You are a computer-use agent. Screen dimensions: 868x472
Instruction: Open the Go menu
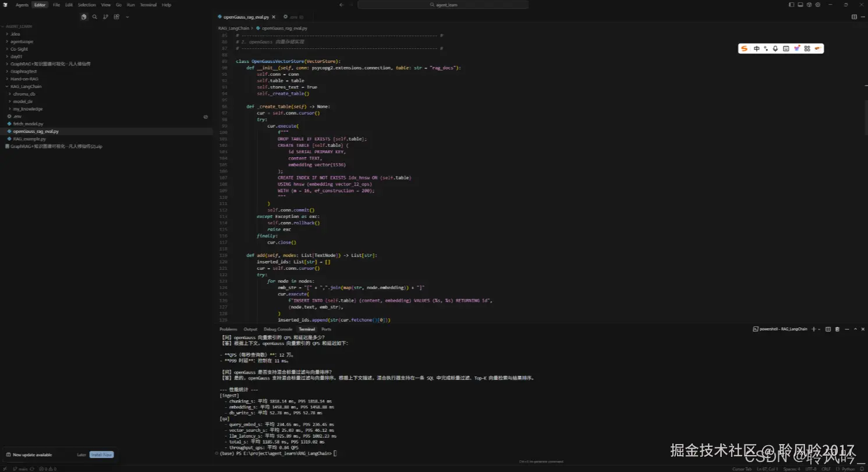(x=119, y=5)
